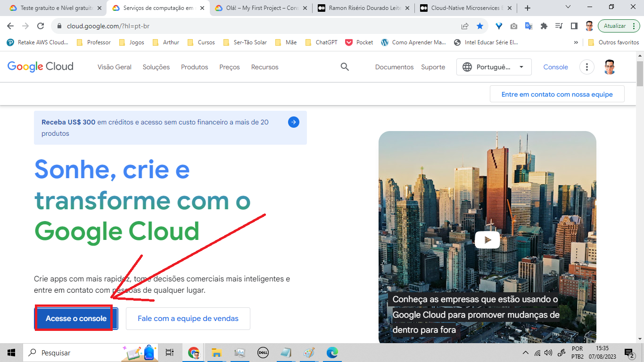
Task: Open Task View on the taskbar
Action: coord(170,353)
